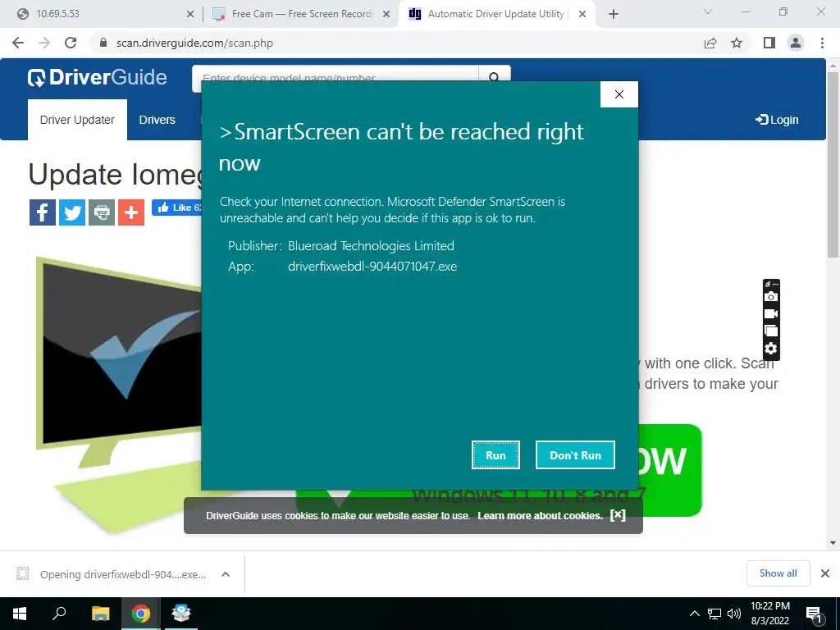Go back using browser back arrow
The height and width of the screenshot is (630, 840).
(x=18, y=43)
